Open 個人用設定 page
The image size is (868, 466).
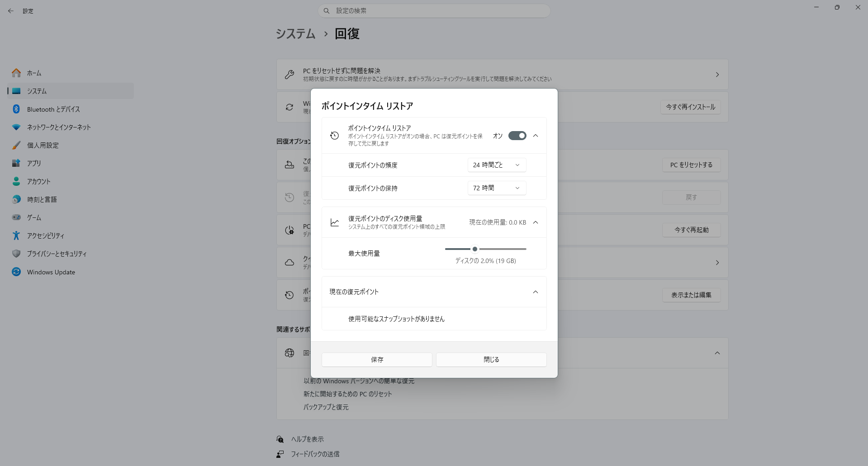coord(71,145)
